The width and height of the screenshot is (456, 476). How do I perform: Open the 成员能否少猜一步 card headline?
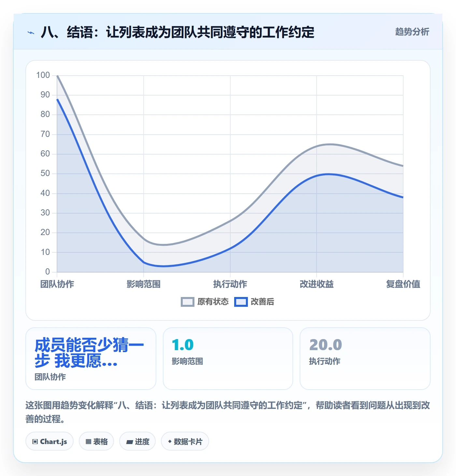pos(89,353)
